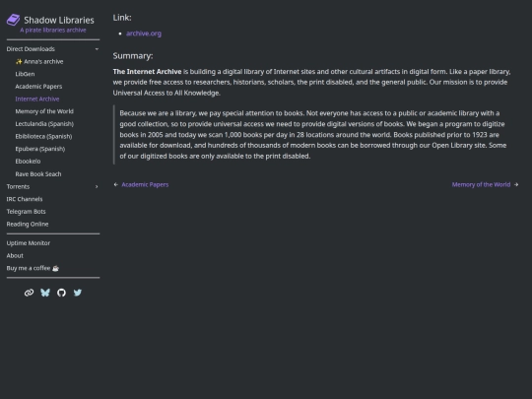Open the archive.org link
The height and width of the screenshot is (399, 532).
point(144,33)
